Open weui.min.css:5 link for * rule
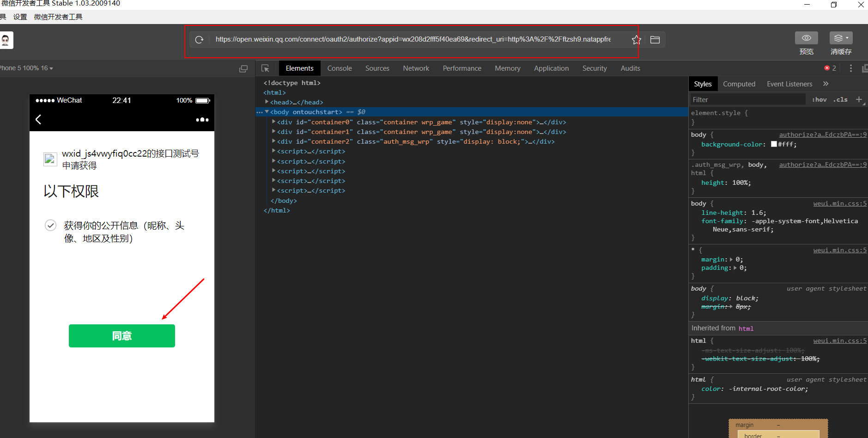 click(x=840, y=250)
